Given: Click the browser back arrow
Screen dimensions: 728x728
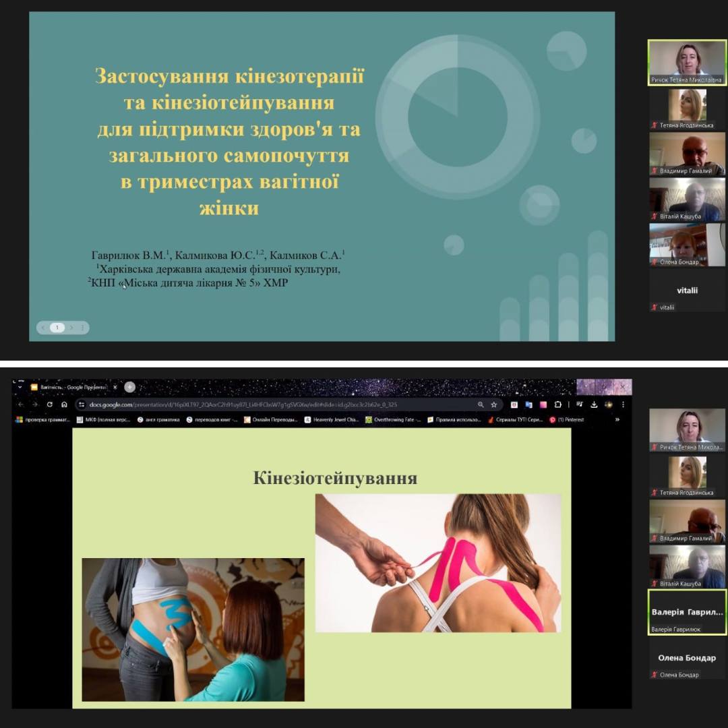Looking at the screenshot, I should (20, 404).
